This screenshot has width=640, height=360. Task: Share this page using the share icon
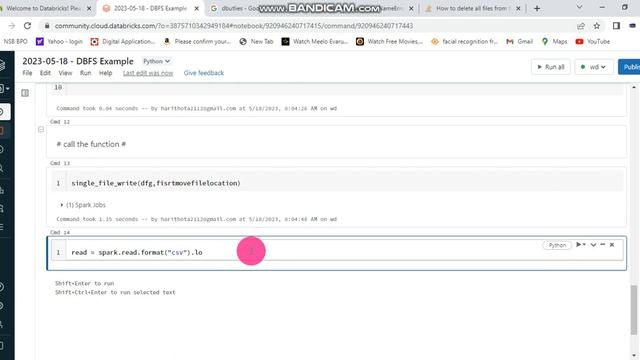coord(581,26)
